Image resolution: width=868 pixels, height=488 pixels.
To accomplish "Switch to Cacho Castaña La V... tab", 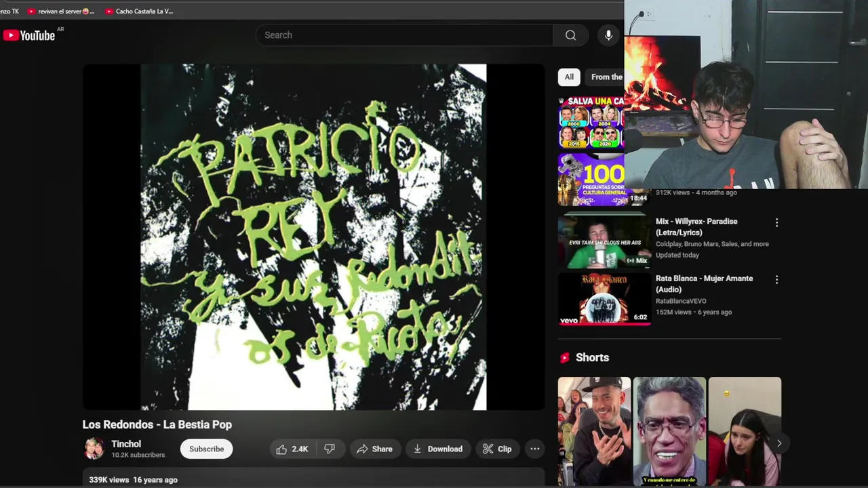I will coord(139,11).
